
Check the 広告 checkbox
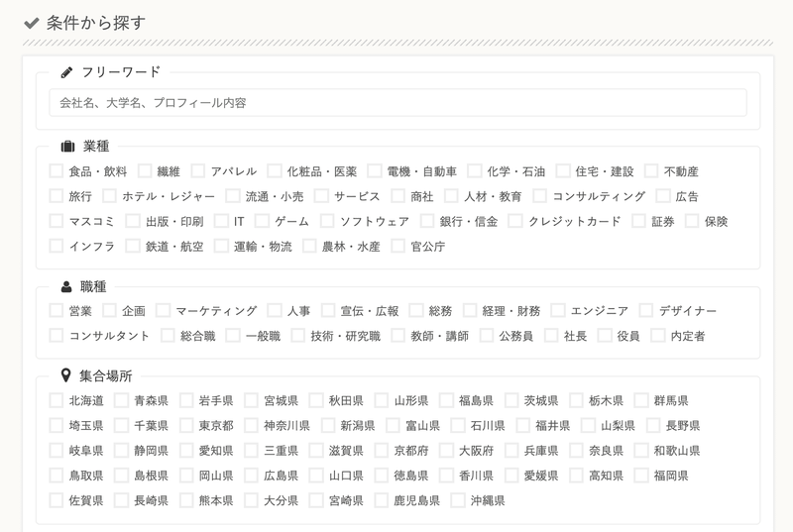click(x=662, y=195)
